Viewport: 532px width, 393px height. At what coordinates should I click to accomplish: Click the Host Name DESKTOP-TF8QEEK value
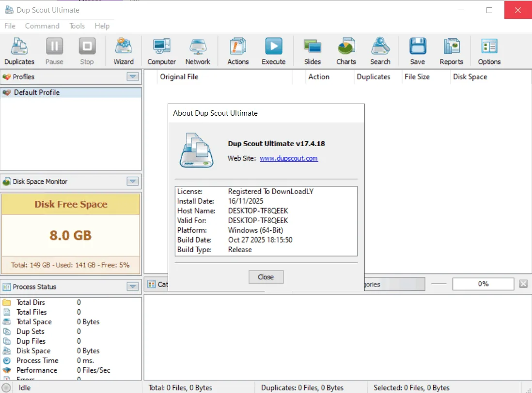(x=258, y=211)
